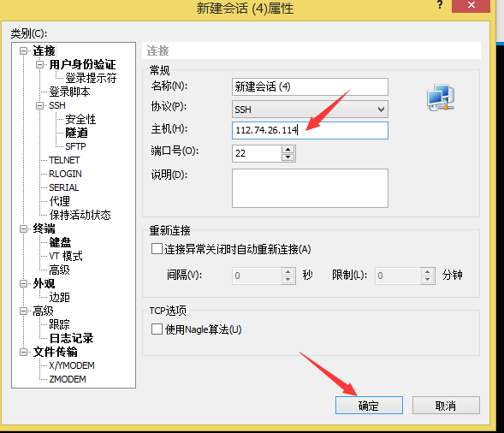Enable auto reconnect on abnormal close checkbox
Image resolution: width=504 pixels, height=433 pixels.
[x=157, y=249]
